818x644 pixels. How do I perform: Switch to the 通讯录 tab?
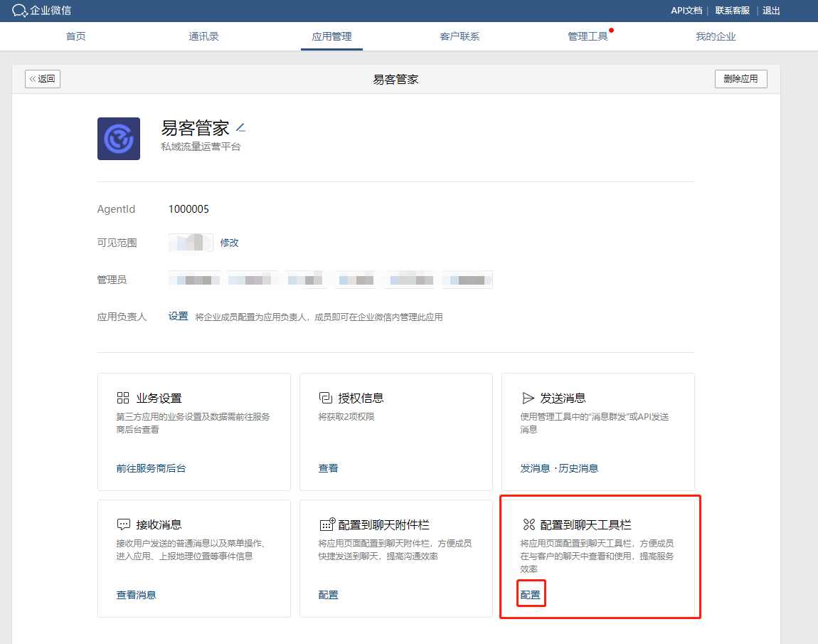click(x=203, y=36)
